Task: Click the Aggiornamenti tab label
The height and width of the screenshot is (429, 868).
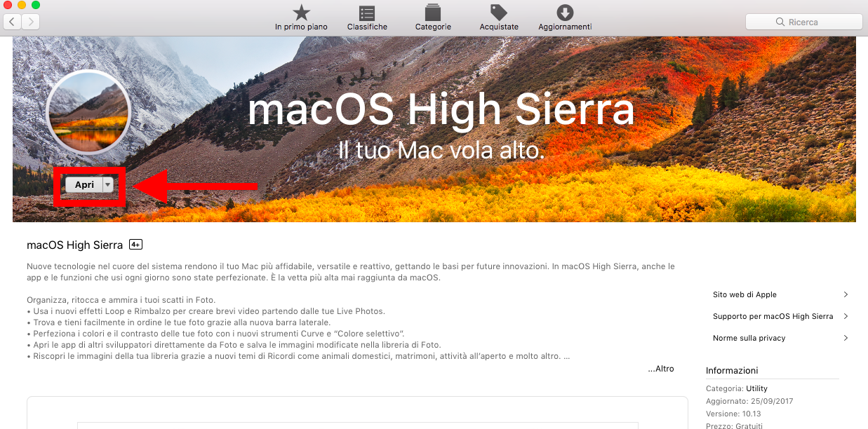Action: [565, 27]
